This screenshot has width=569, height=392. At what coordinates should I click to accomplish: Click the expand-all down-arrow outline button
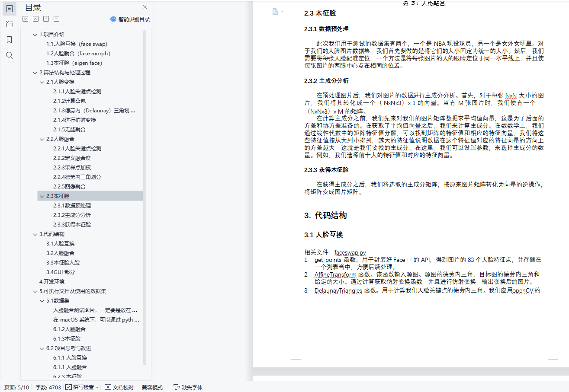(x=25, y=19)
